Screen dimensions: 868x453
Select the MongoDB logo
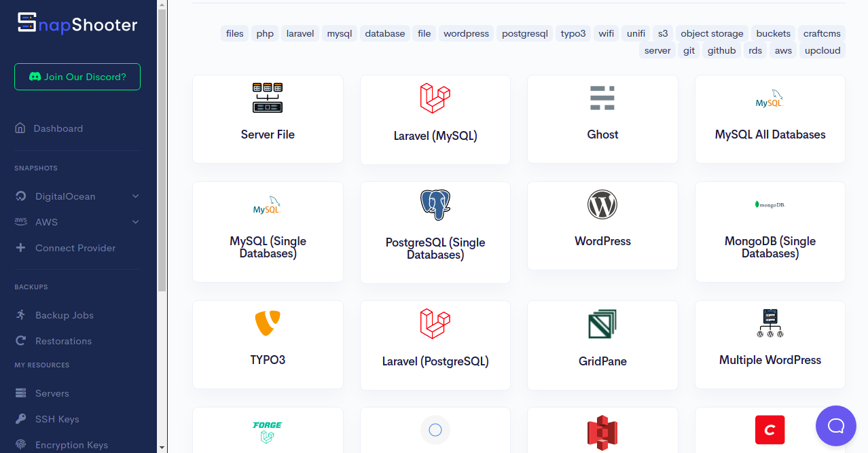pos(770,204)
